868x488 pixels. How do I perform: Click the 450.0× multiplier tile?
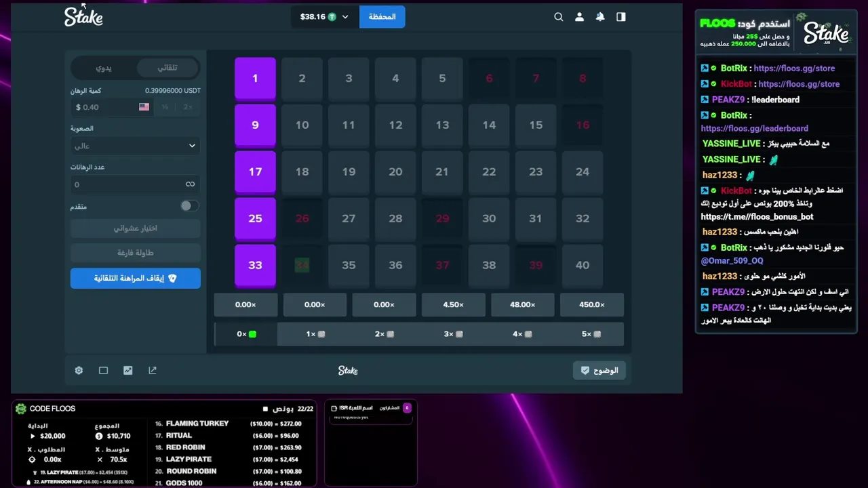coord(592,305)
